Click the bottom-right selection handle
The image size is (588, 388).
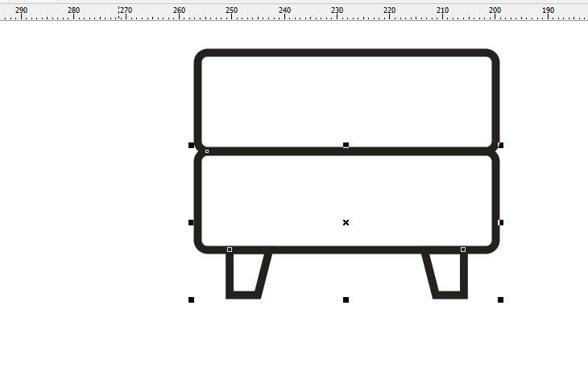tap(501, 300)
